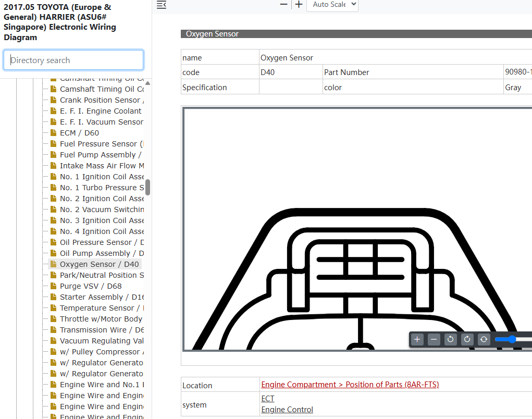
Task: Click the Oxygen Sensor name value cell
Action: pos(395,57)
